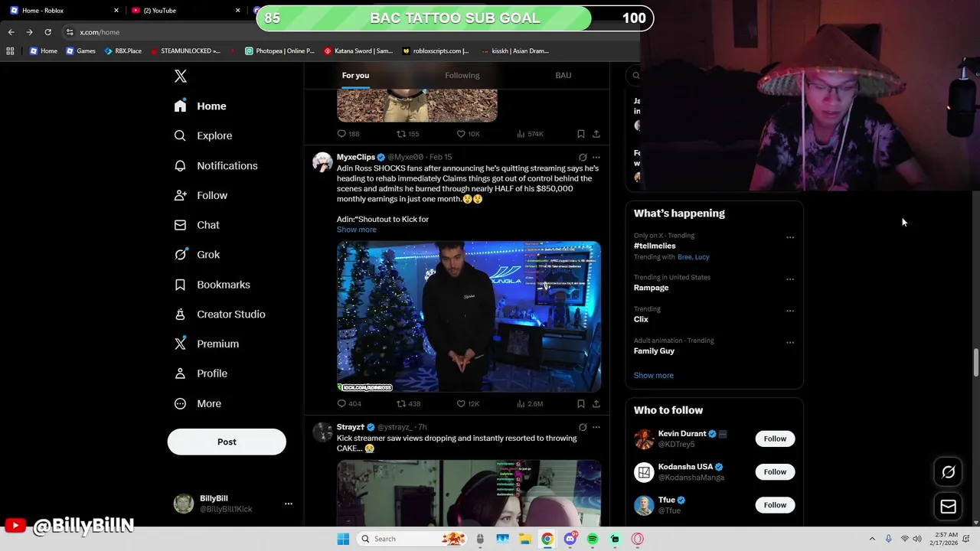Screen dimensions: 980x551
Task: Open the Photopea bookmark
Action: [x=279, y=51]
